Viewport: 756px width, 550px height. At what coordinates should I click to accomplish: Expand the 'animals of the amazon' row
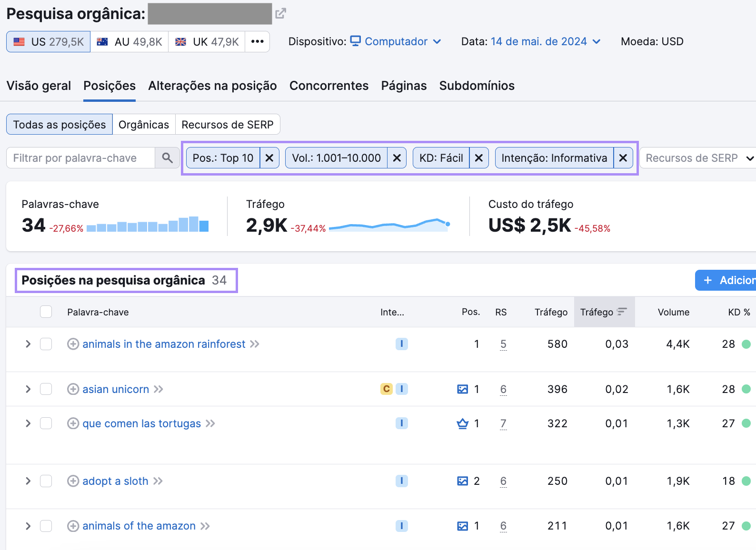coord(28,526)
